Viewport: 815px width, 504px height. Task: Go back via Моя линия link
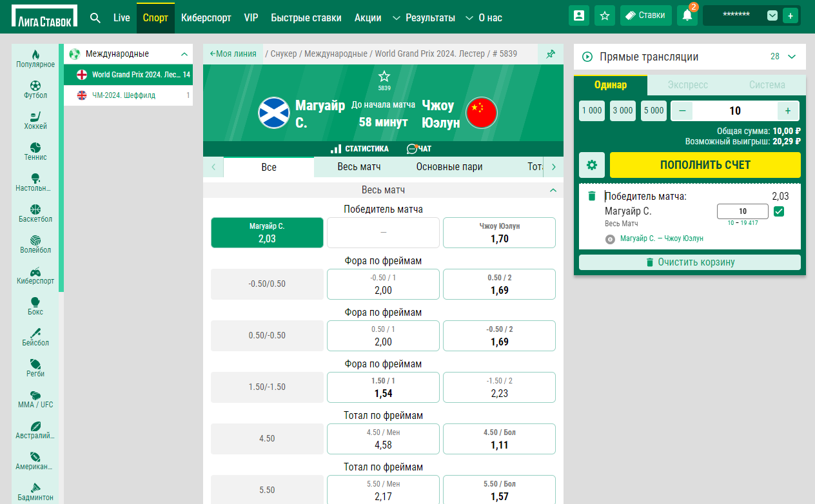(x=233, y=54)
